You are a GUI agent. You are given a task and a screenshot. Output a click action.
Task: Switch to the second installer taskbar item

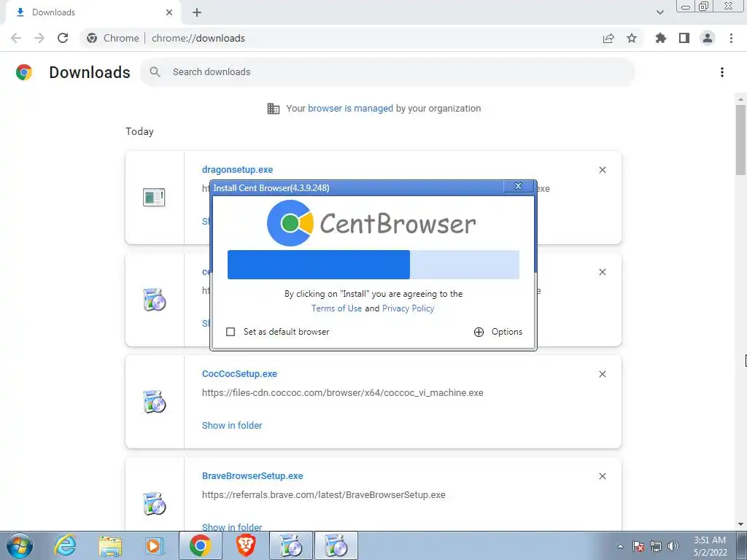(336, 545)
